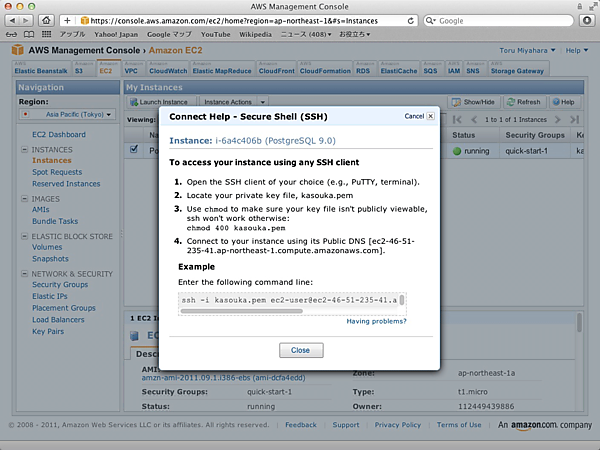Open the Having problems? link

(376, 321)
